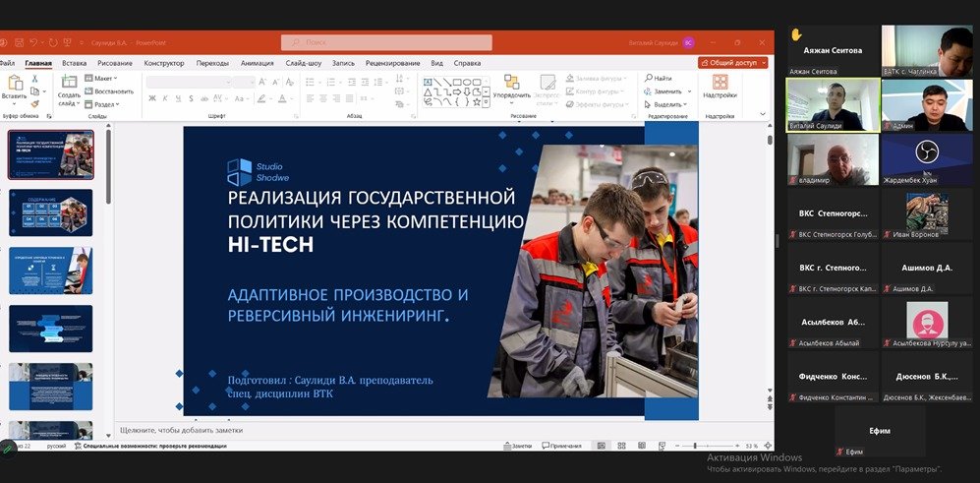Expand the Раздел (Section) dropdown
The width and height of the screenshot is (980, 483).
(x=103, y=103)
